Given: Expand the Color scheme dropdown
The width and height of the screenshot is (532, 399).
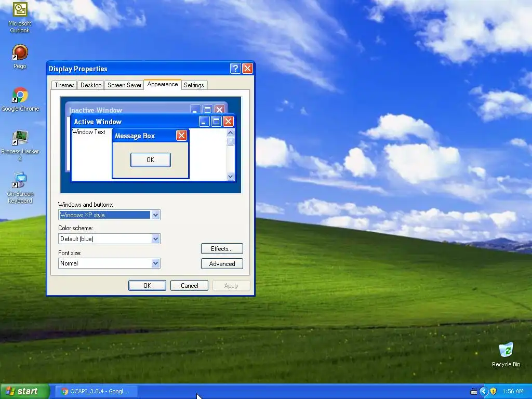Looking at the screenshot, I should (x=109, y=239).
